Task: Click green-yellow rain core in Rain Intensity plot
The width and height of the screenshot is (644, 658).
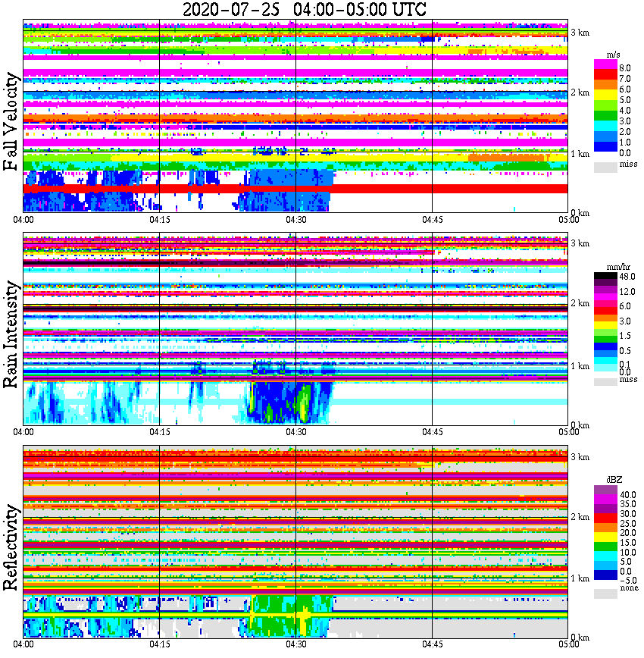Action: [304, 403]
